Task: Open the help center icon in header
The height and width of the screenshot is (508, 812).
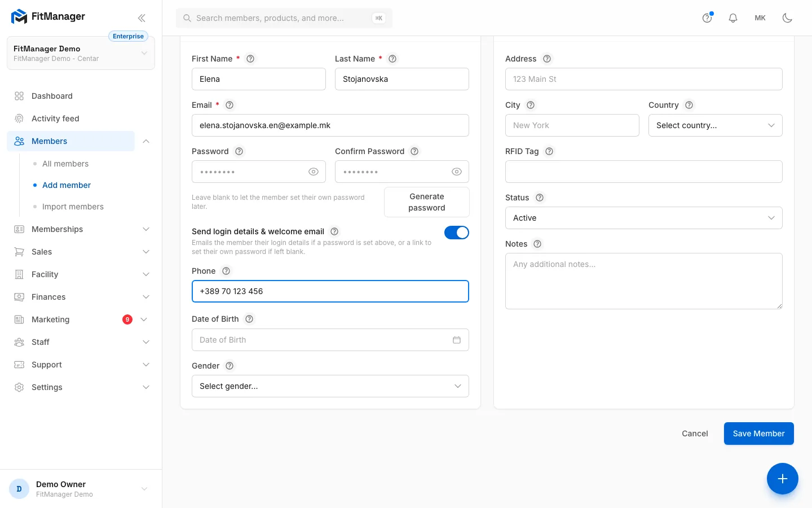Action: click(707, 18)
